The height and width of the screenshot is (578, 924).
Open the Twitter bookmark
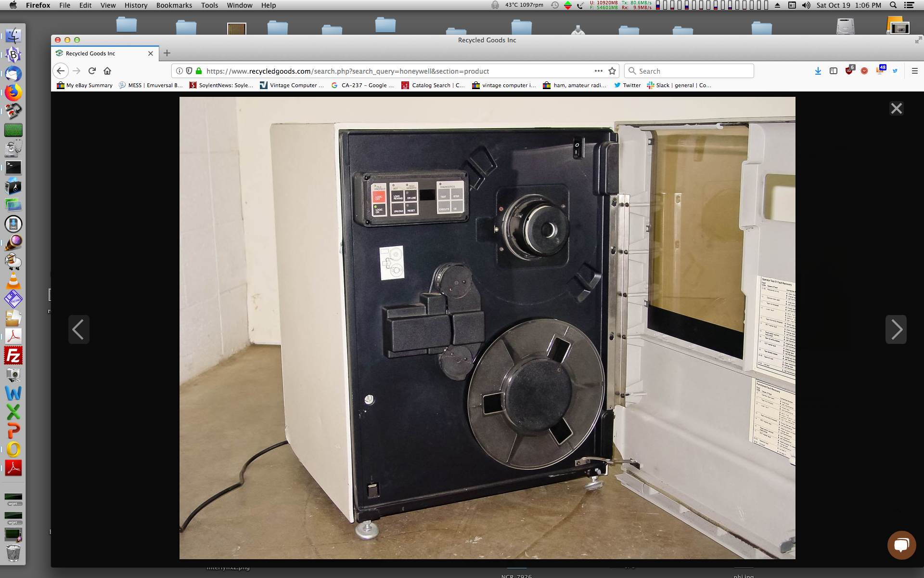click(628, 85)
